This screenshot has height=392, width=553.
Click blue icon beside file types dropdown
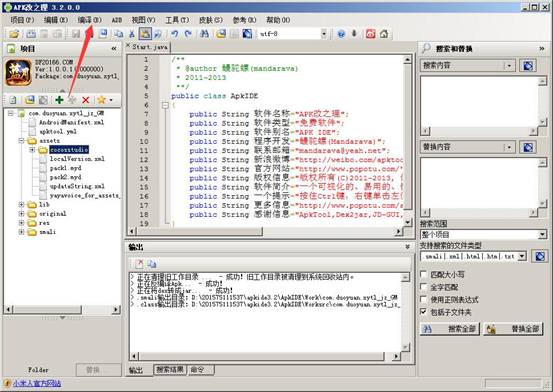(x=540, y=257)
